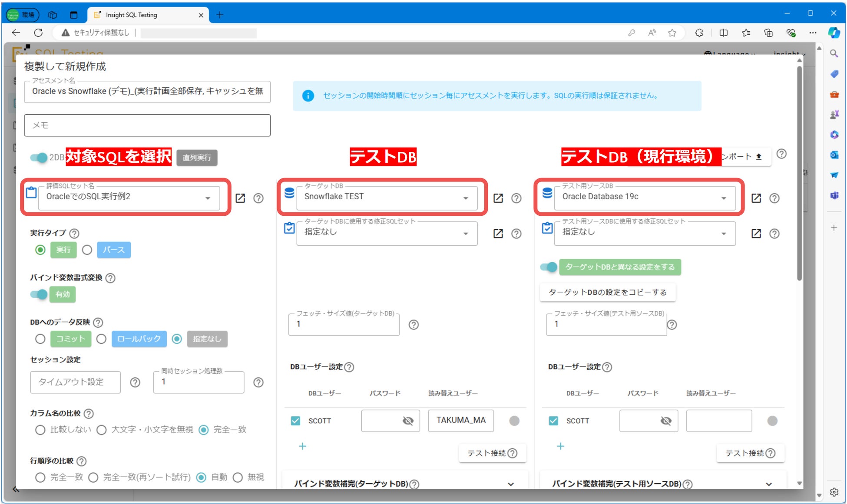Image resolution: width=847 pixels, height=504 pixels.
Task: Show target DB SCOTT password visibility
Action: [x=408, y=421]
